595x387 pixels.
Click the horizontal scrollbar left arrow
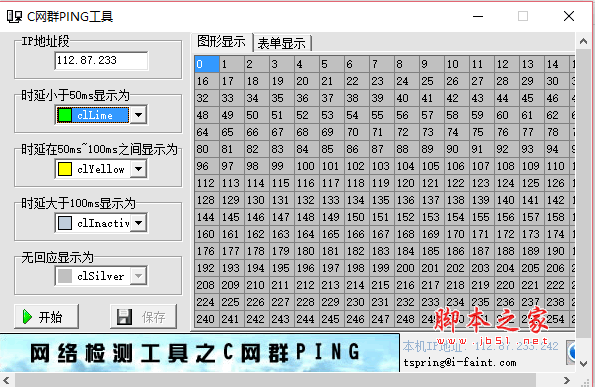pos(7,380)
